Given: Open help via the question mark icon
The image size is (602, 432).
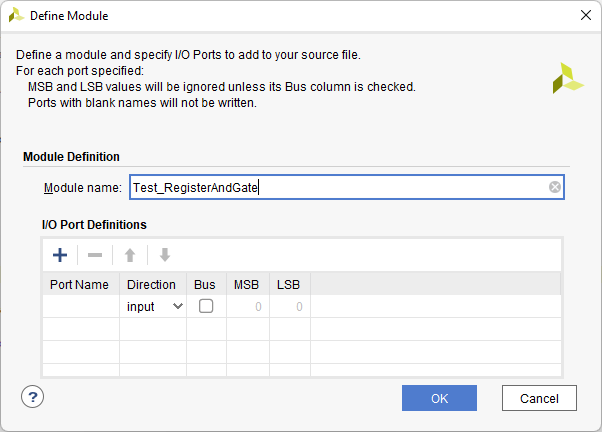Looking at the screenshot, I should (33, 397).
